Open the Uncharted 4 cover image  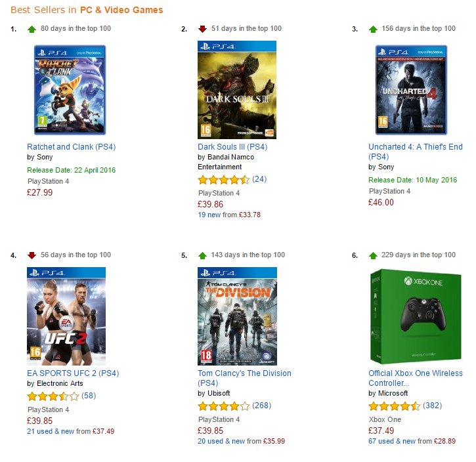pos(411,90)
